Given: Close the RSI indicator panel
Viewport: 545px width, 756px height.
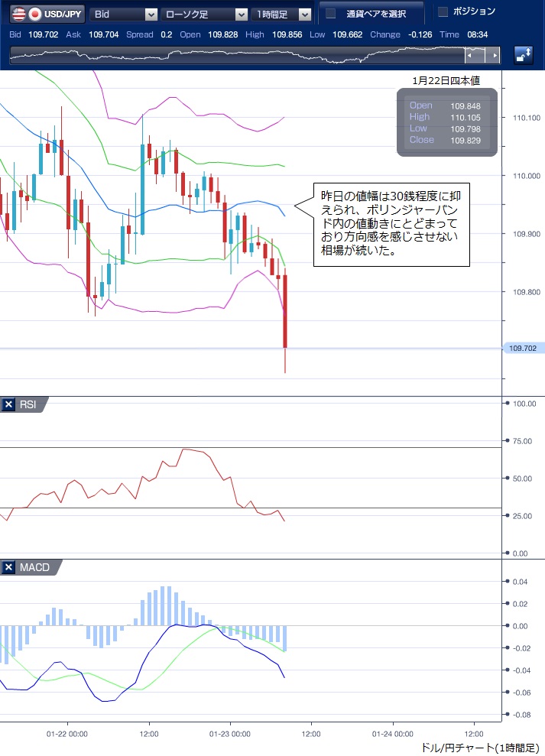Looking at the screenshot, I should 8,405.
